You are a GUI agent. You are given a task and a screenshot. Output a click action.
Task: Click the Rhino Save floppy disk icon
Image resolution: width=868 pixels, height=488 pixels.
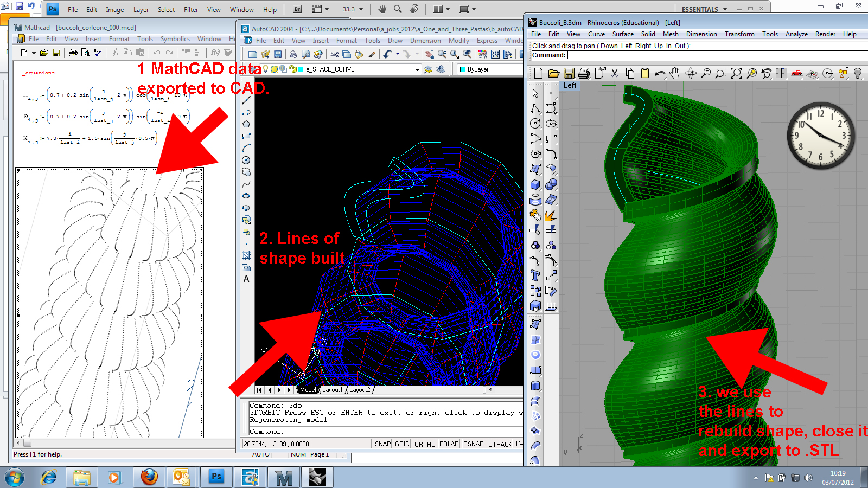(569, 73)
